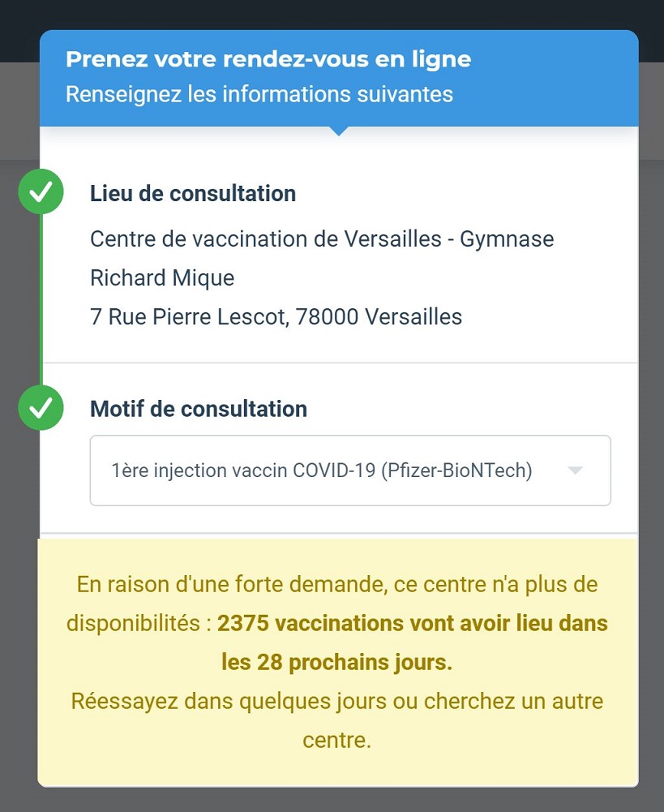Click the dark page header bar above dialog
Screen dimensions: 664x812
pyautogui.click(x=332, y=15)
